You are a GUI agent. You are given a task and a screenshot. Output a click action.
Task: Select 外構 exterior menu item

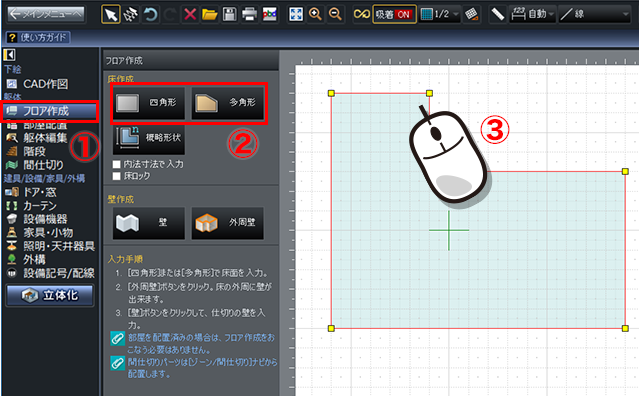click(x=26, y=259)
